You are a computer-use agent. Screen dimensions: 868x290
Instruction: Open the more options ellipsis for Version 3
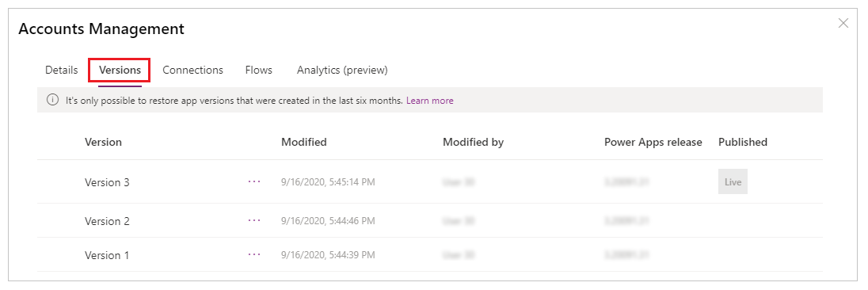point(254,181)
